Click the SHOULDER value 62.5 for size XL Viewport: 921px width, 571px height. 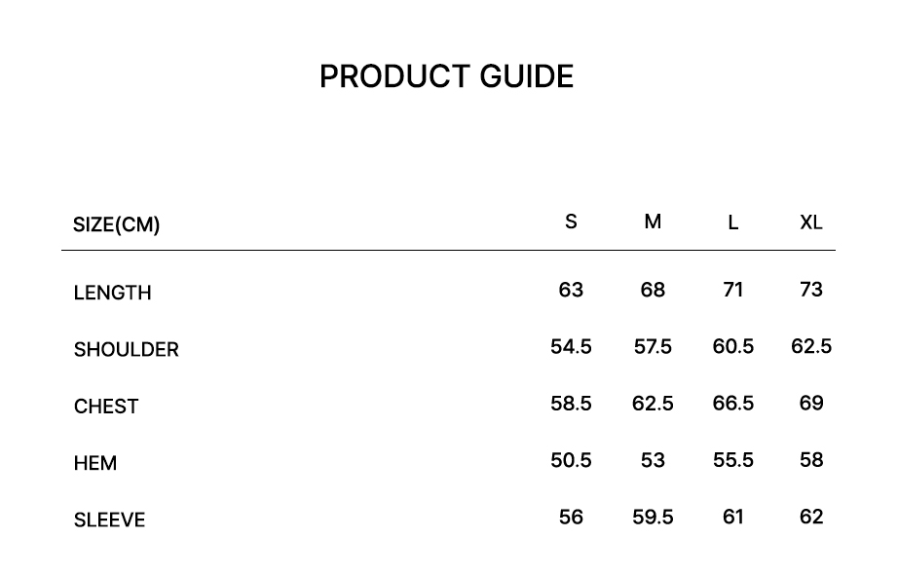pyautogui.click(x=811, y=347)
